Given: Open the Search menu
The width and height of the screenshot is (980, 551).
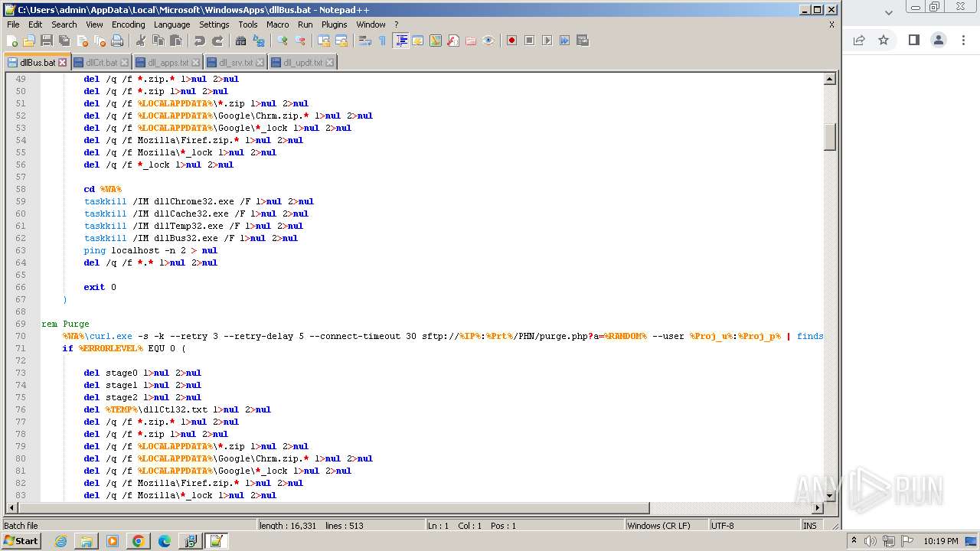Looking at the screenshot, I should [64, 24].
